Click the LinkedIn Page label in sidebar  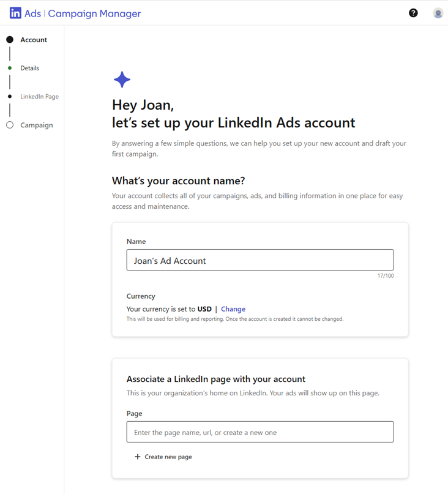pyautogui.click(x=39, y=96)
